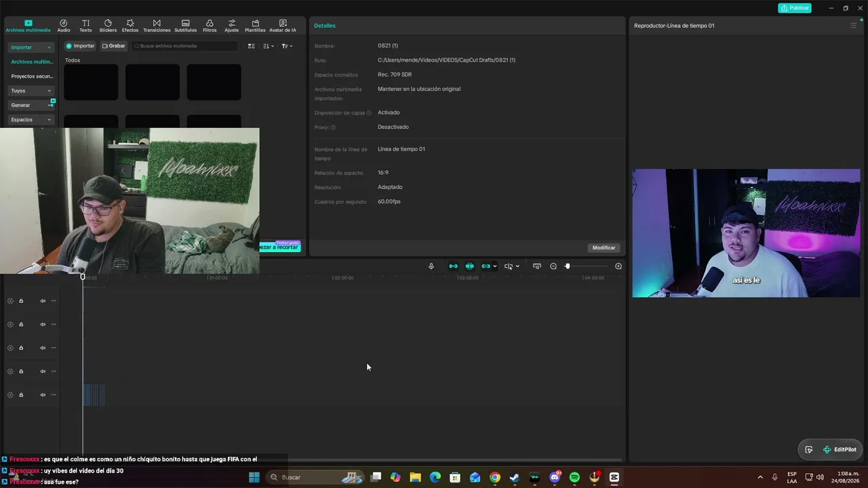Click the info icon next to Proxy
Viewport: 868px width, 488px height.
click(333, 127)
